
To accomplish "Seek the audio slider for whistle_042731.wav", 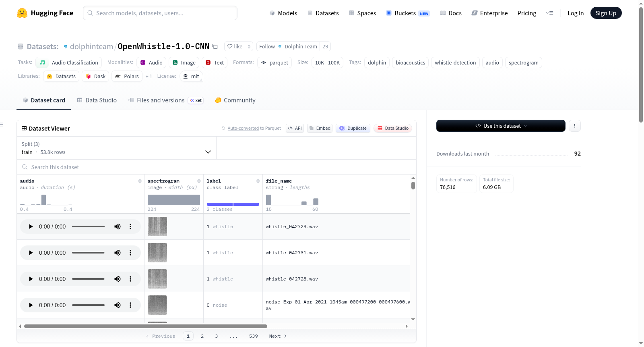I will point(88,253).
